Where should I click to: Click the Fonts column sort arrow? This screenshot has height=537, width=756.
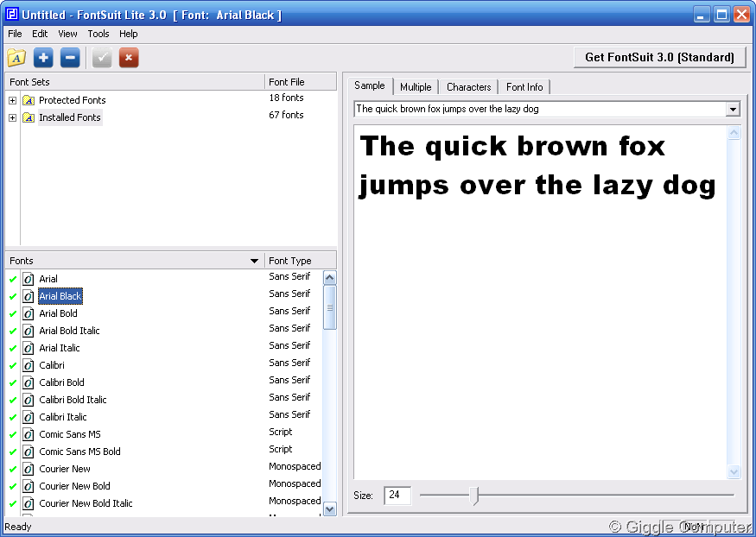click(x=254, y=261)
